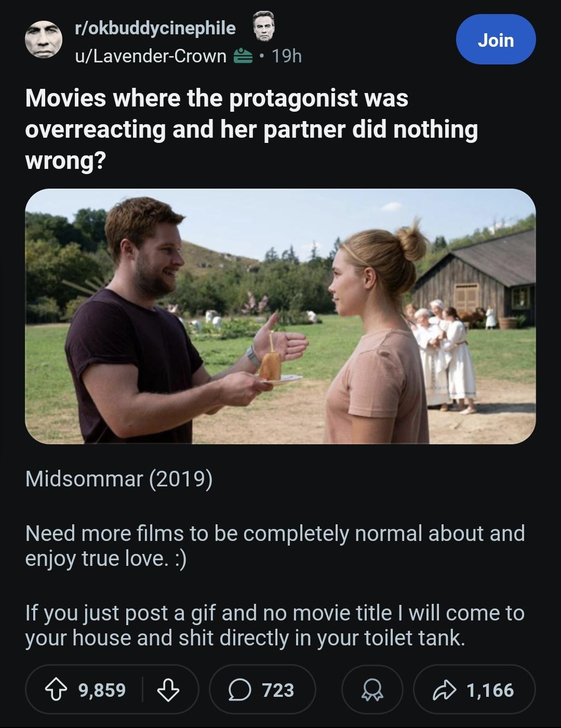
Task: Tap the toilet tank warning paragraph
Action: pos(275,626)
